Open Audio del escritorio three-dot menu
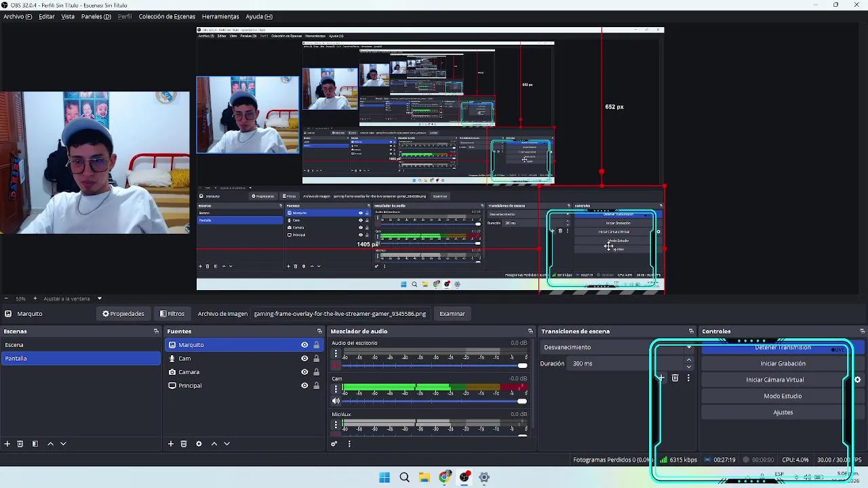This screenshot has width=868, height=488. 336,353
